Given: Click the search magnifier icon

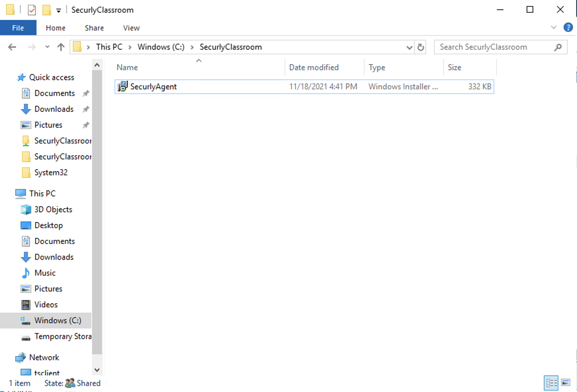Looking at the screenshot, I should pyautogui.click(x=558, y=47).
